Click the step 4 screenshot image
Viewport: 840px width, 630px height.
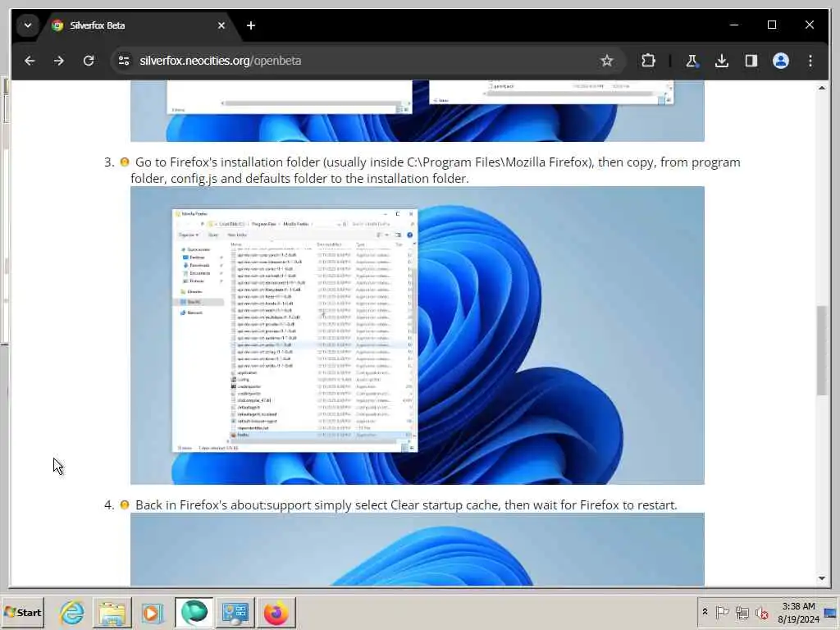(418, 549)
